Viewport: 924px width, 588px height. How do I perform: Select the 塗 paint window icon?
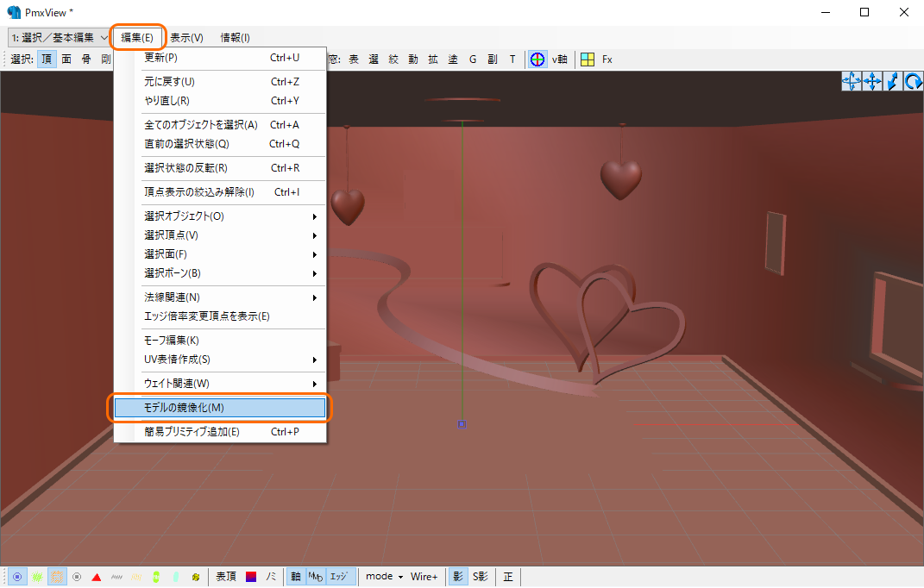(452, 59)
